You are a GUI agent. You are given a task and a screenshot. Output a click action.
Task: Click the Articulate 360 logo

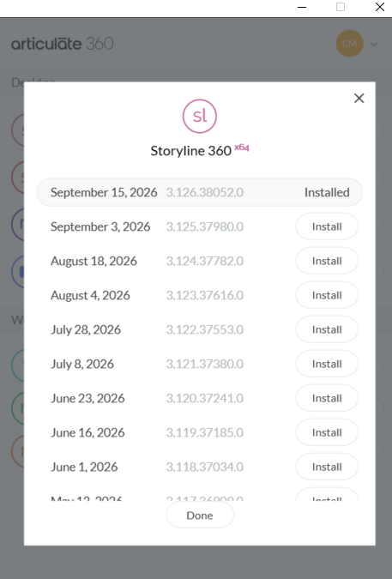62,44
